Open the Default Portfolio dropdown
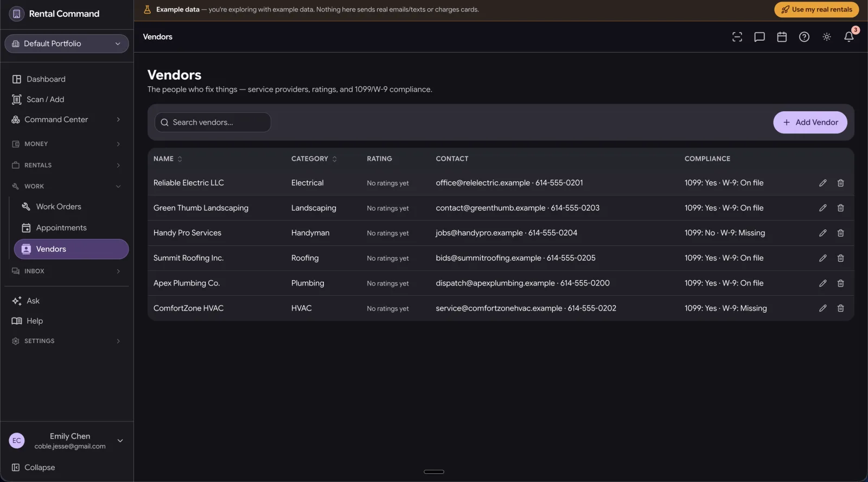The height and width of the screenshot is (482, 868). [x=67, y=44]
